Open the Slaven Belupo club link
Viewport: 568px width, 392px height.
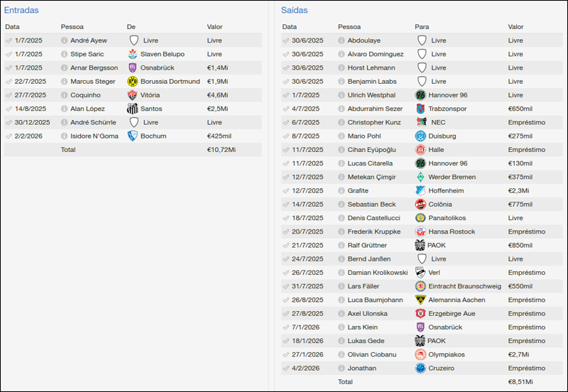(x=162, y=54)
